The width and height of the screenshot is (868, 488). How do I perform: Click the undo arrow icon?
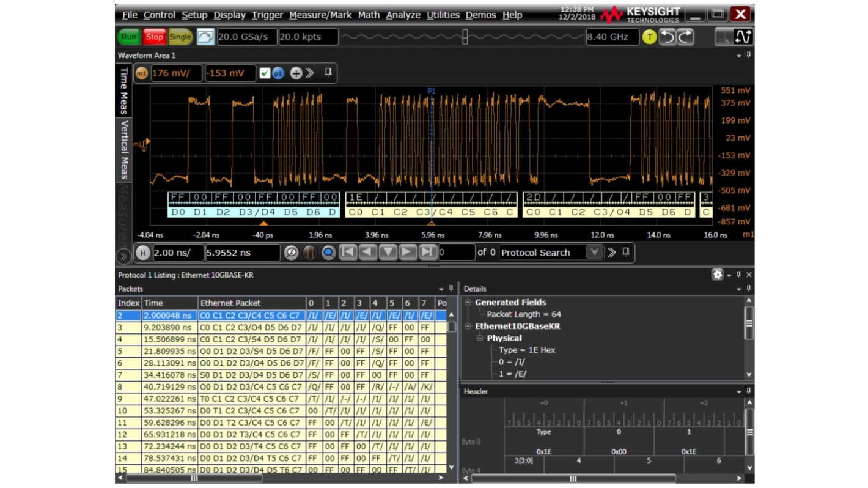coord(668,37)
